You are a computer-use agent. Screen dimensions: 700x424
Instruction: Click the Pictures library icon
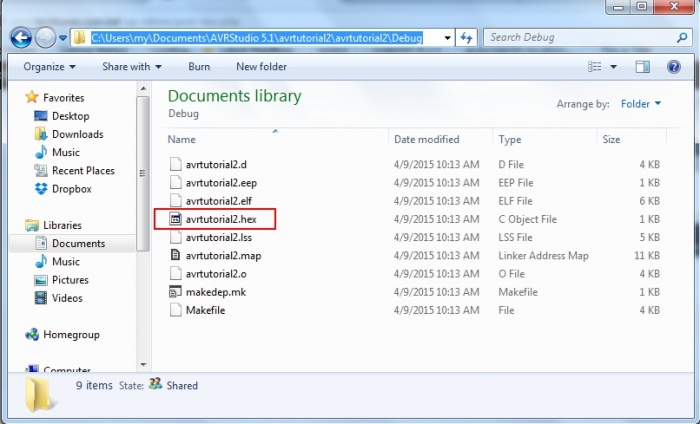point(41,280)
